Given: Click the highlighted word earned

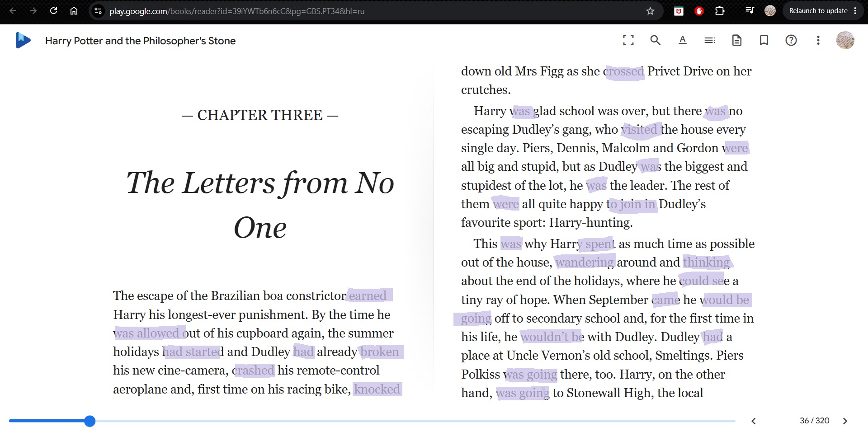Looking at the screenshot, I should pos(368,295).
